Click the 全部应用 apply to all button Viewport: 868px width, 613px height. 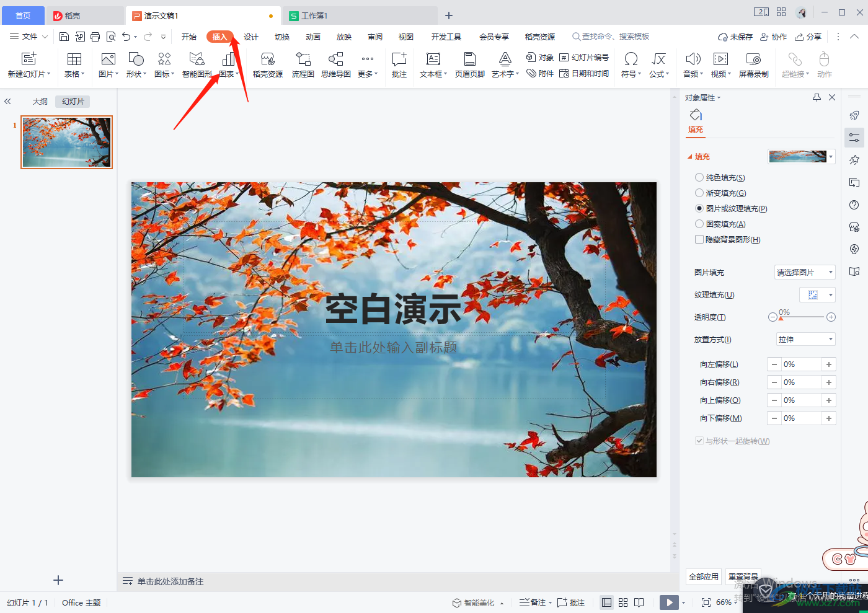(x=704, y=576)
